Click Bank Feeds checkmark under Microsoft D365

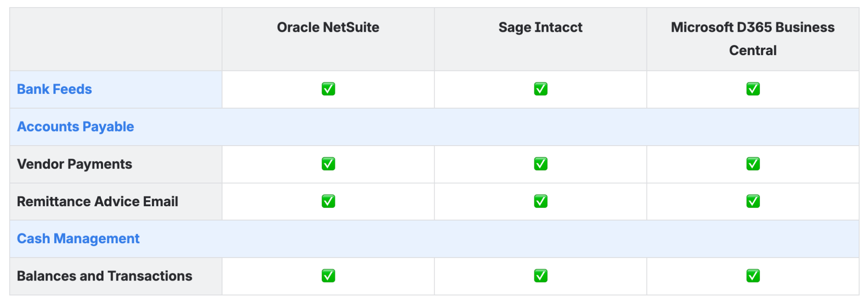coord(753,89)
